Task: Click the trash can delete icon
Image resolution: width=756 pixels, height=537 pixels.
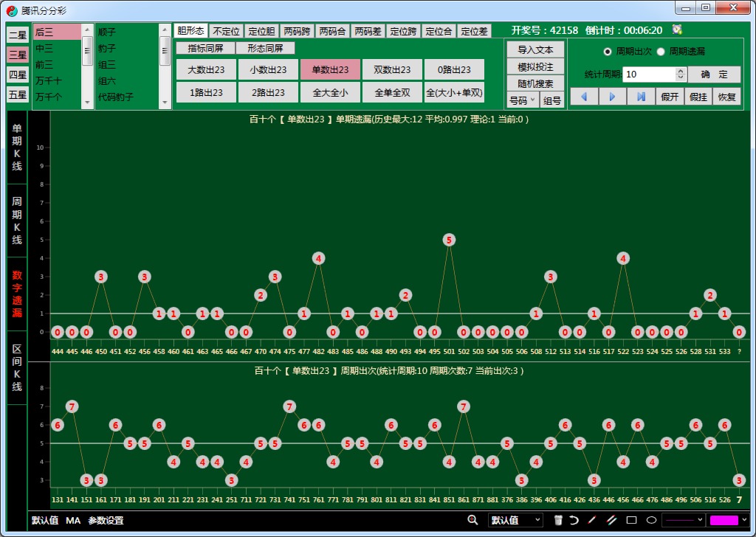Action: coord(559,520)
